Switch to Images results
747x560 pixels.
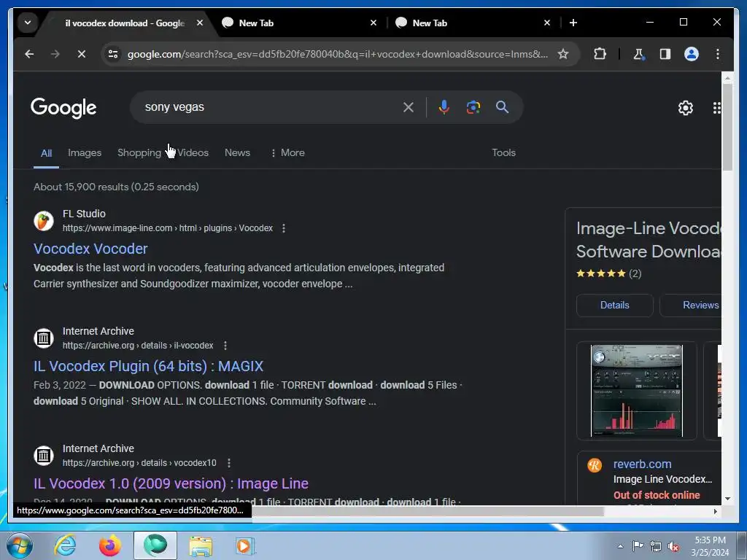pyautogui.click(x=85, y=153)
